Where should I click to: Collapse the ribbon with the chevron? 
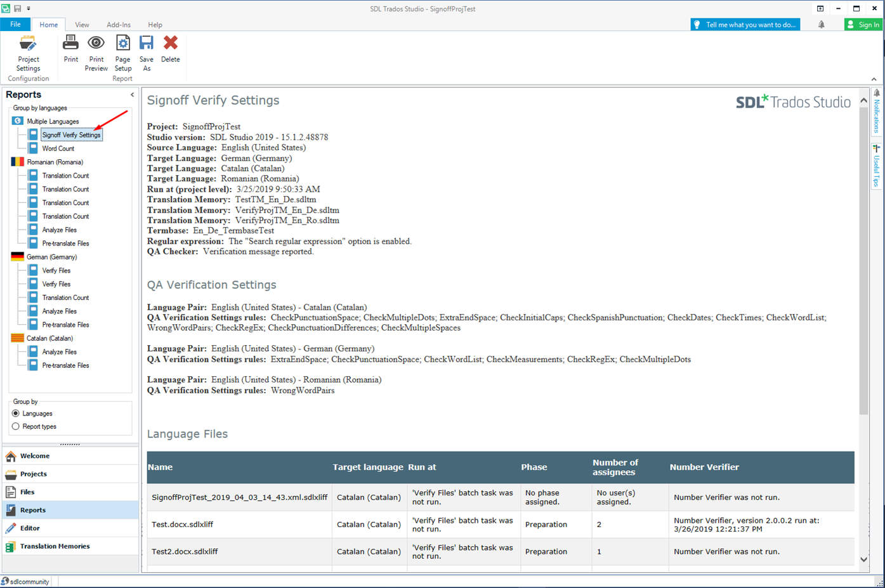(x=874, y=79)
